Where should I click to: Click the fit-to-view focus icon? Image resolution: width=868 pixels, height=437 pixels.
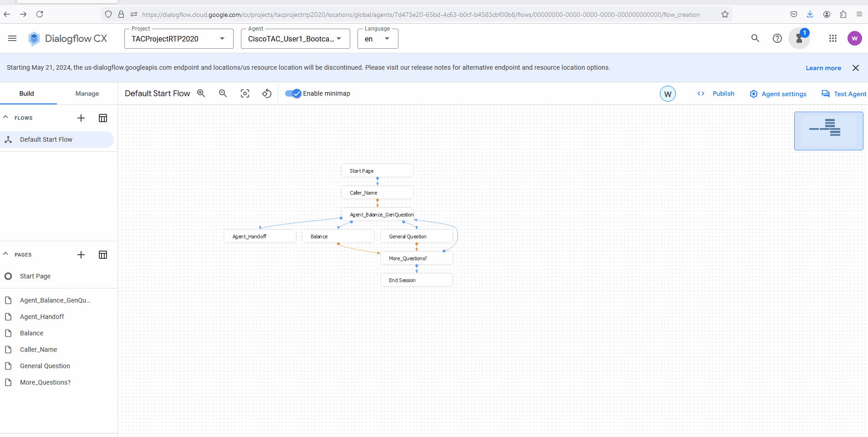click(245, 93)
